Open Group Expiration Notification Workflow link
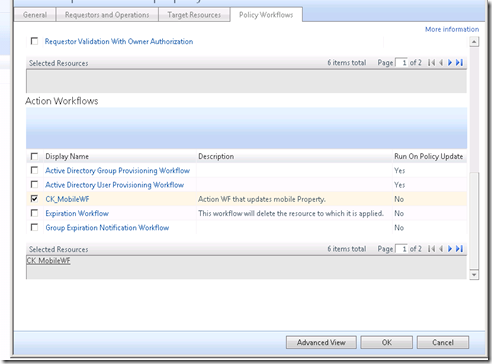This screenshot has height=364, width=492. point(107,228)
